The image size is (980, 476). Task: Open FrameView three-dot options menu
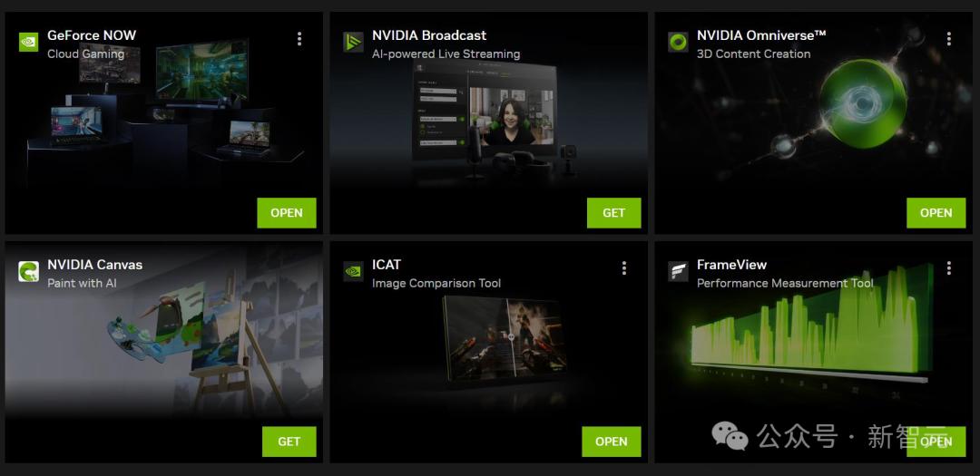coord(949,268)
